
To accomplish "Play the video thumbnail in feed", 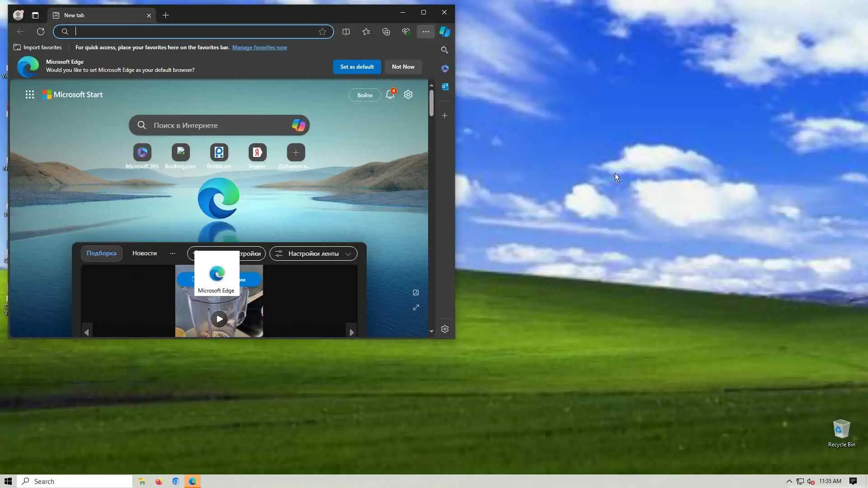I will click(x=219, y=319).
